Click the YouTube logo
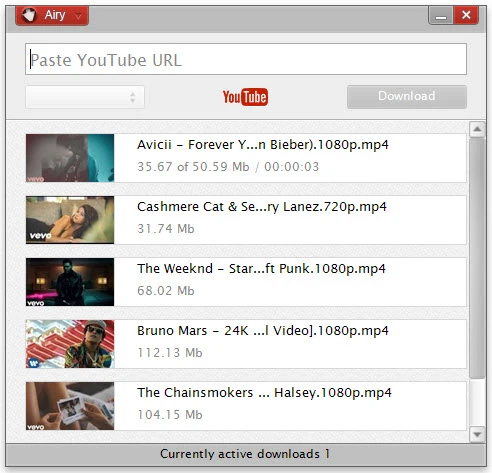The height and width of the screenshot is (473, 492). click(245, 97)
